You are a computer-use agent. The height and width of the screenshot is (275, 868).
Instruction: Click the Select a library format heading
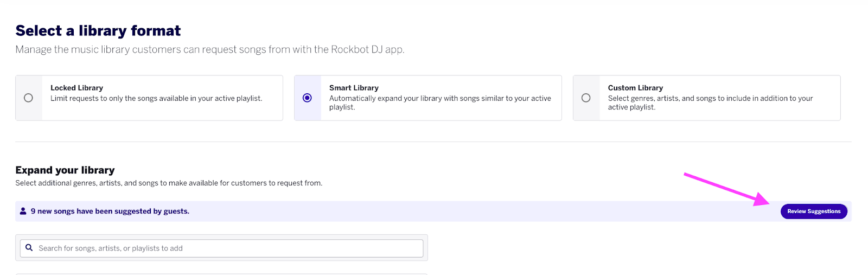click(98, 31)
